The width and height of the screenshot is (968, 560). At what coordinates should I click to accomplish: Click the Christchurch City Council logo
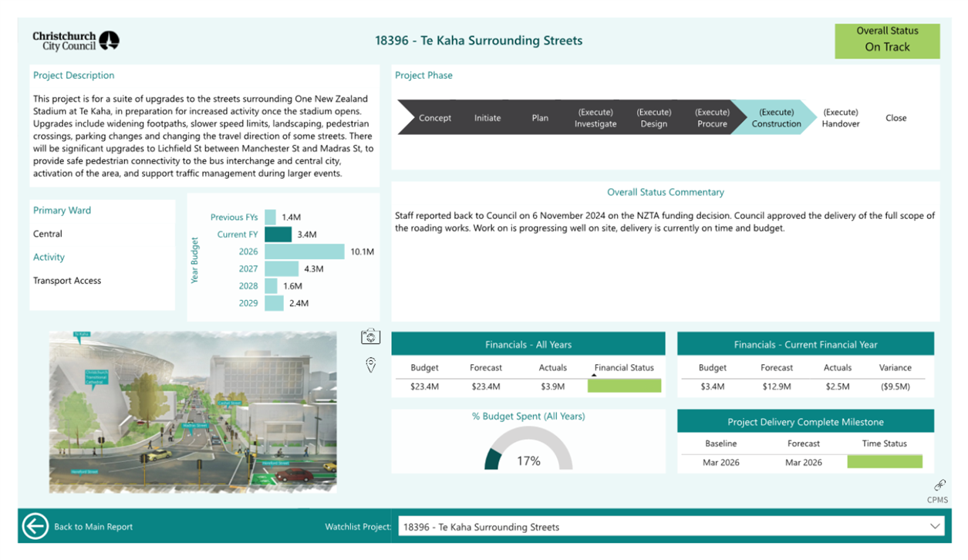pyautogui.click(x=76, y=40)
